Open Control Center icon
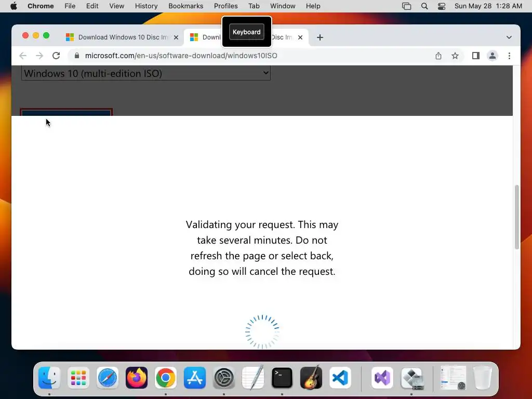The width and height of the screenshot is (532, 399). (442, 6)
